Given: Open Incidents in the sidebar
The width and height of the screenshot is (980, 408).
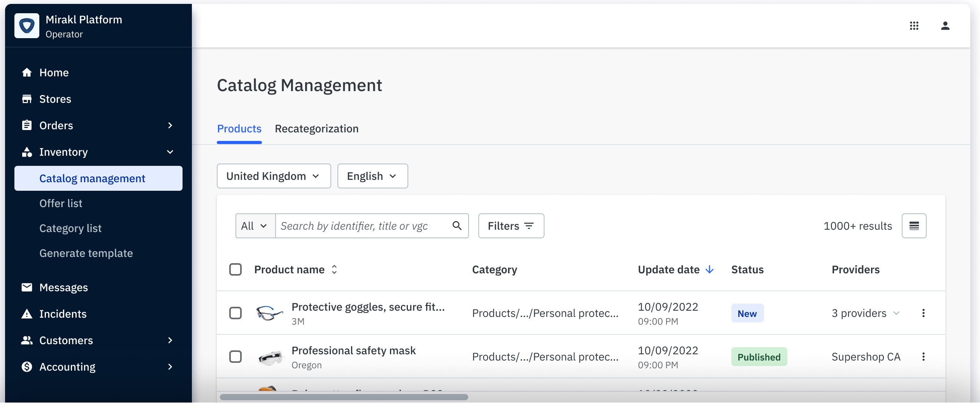Looking at the screenshot, I should [63, 314].
